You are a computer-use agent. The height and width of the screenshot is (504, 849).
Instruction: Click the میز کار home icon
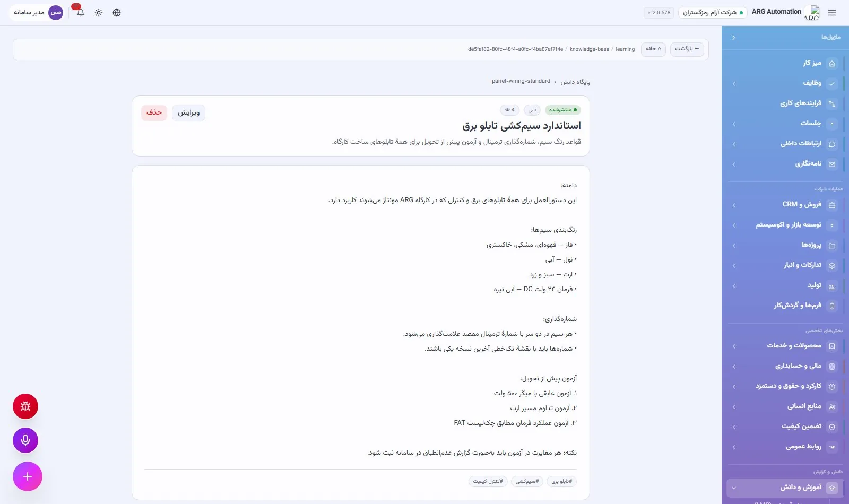pos(832,63)
